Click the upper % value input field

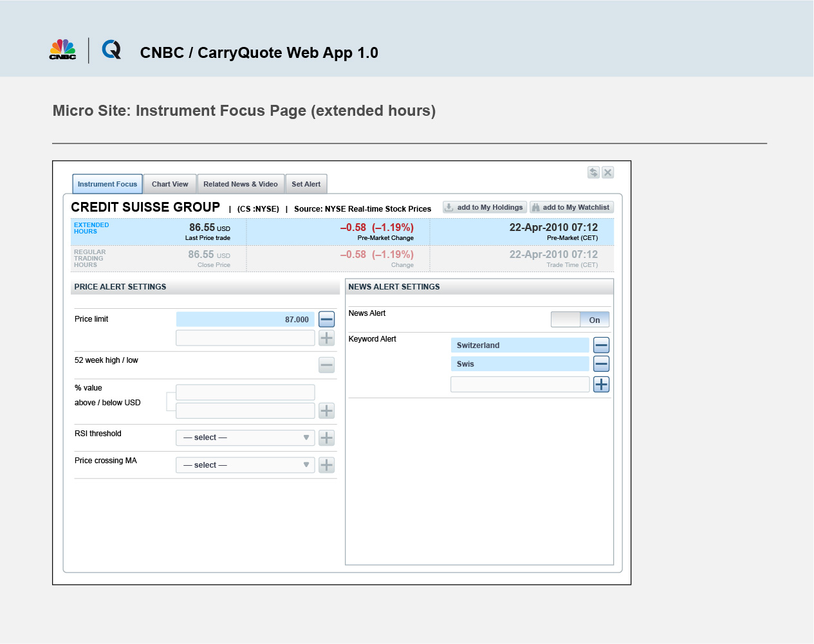pos(245,392)
